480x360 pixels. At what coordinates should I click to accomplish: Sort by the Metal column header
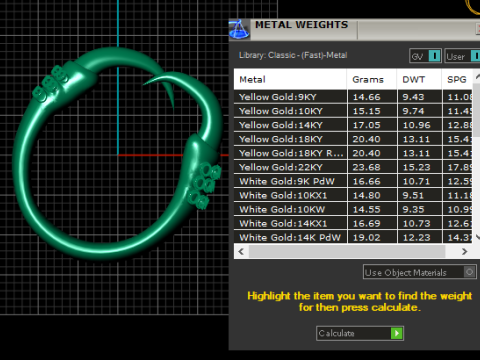tap(290, 79)
